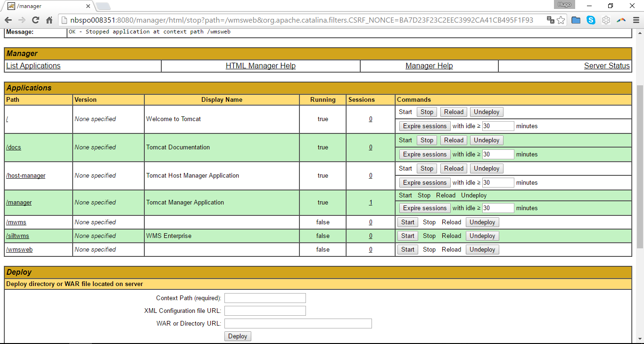Open the /wmsweb path link
The height and width of the screenshot is (344, 644).
[19, 249]
